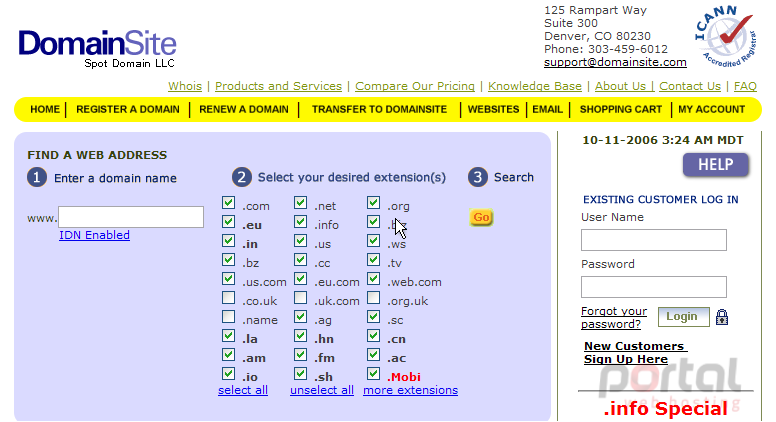Open New Customers Sign Up Here link
The width and height of the screenshot is (776, 422).
635,353
